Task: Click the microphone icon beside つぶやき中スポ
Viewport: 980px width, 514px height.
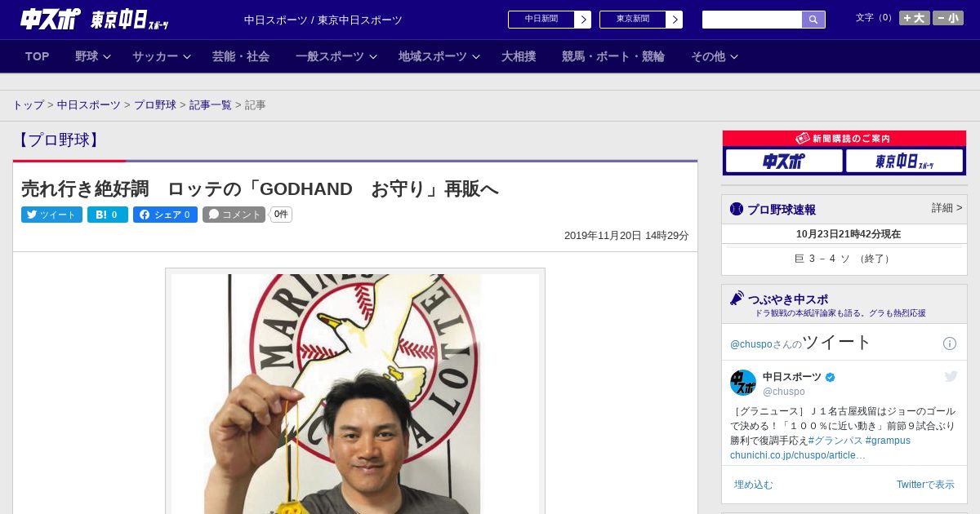Action: coord(737,298)
